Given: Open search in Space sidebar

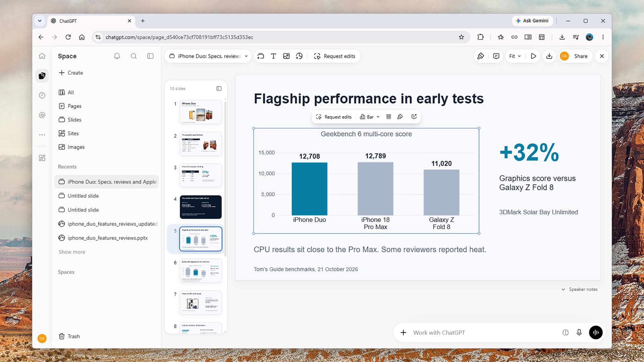Looking at the screenshot, I should click(134, 56).
